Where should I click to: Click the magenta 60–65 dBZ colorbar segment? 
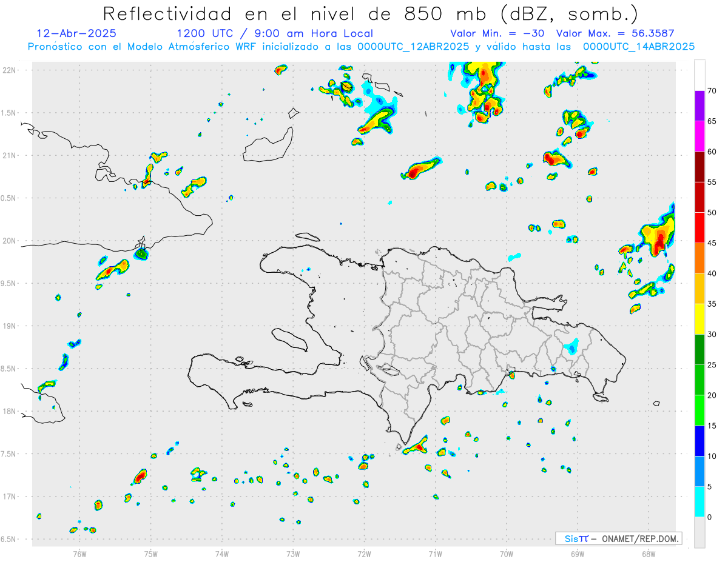coord(699,136)
